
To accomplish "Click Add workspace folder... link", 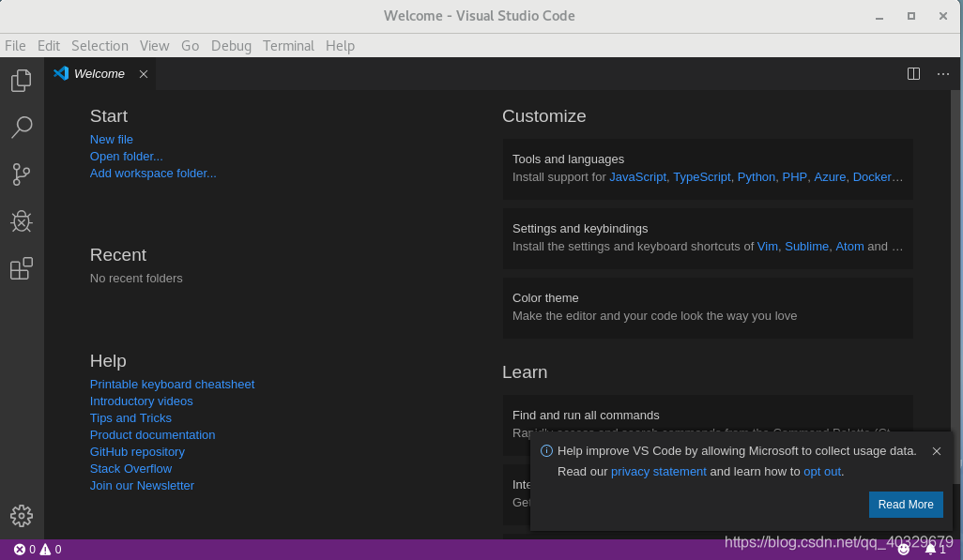I will click(153, 174).
